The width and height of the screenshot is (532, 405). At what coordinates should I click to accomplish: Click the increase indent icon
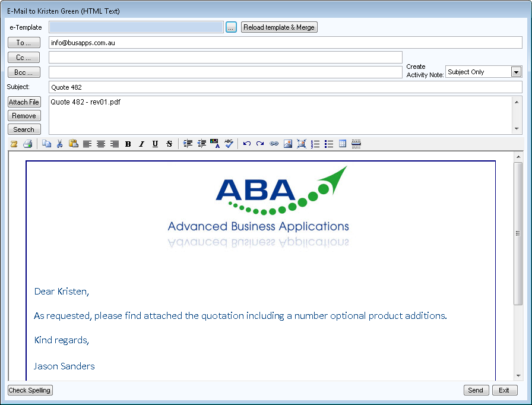188,144
